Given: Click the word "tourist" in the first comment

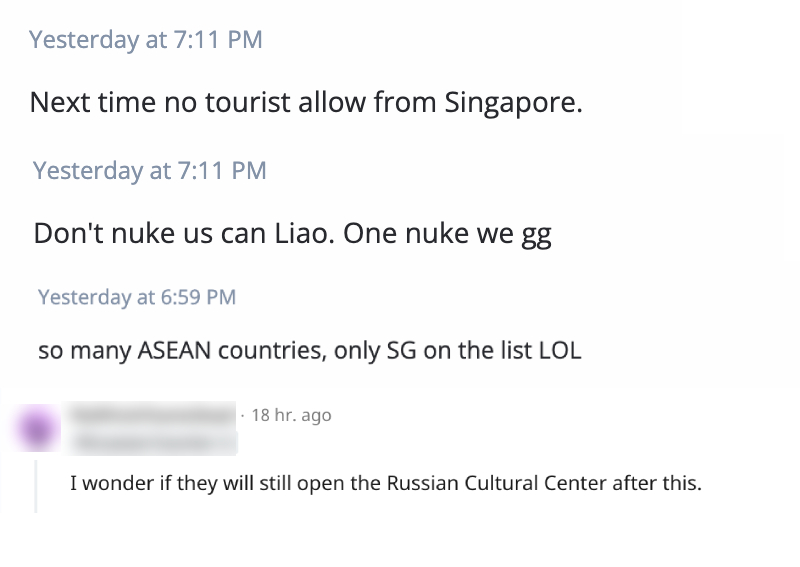Looking at the screenshot, I should (248, 102).
